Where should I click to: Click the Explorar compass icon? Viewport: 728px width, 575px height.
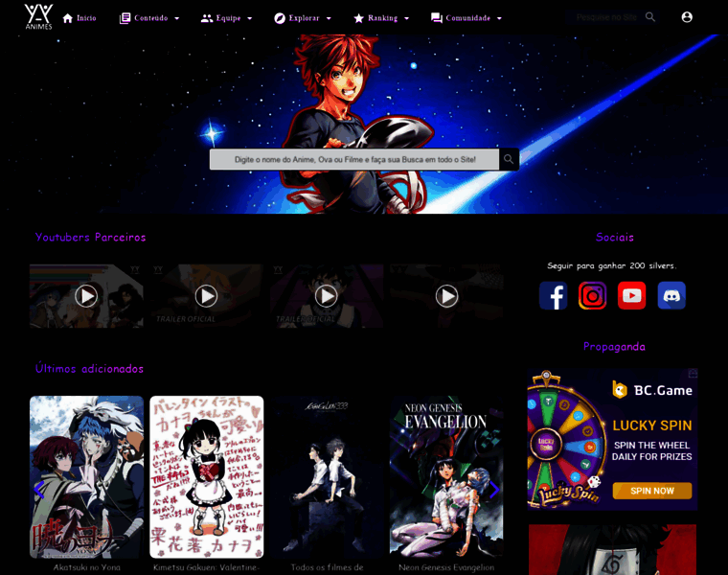(x=280, y=18)
